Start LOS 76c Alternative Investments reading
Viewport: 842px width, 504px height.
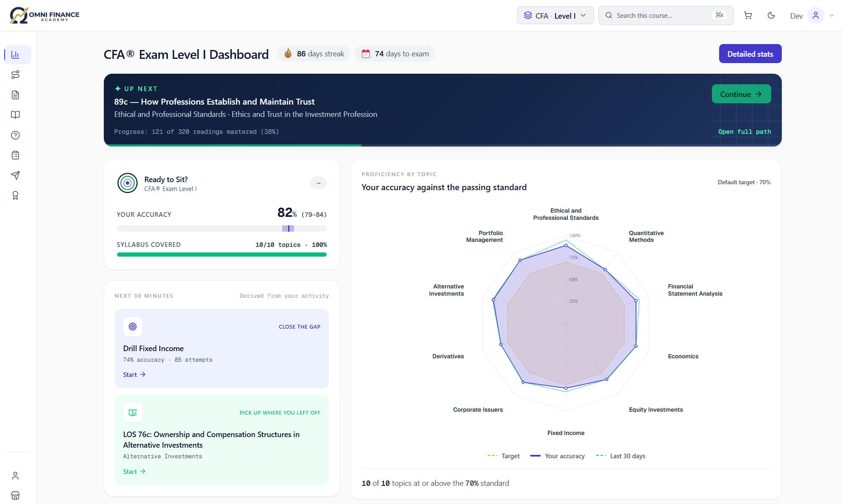point(134,471)
